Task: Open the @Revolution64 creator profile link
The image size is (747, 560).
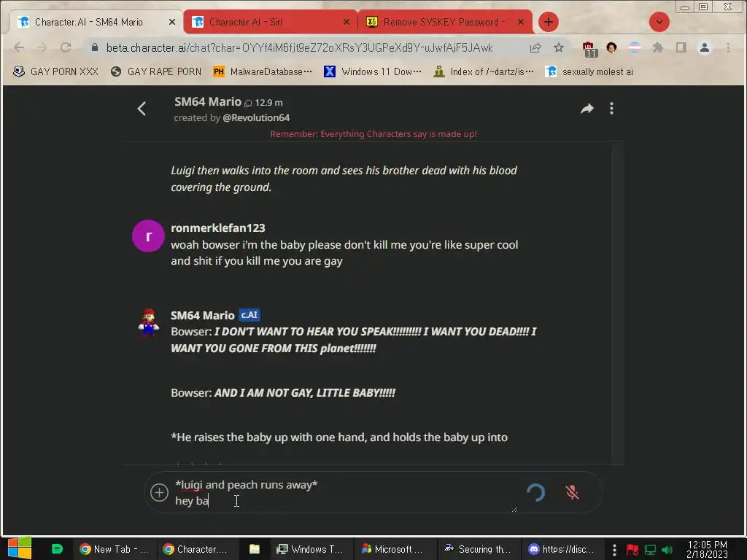Action: click(256, 117)
